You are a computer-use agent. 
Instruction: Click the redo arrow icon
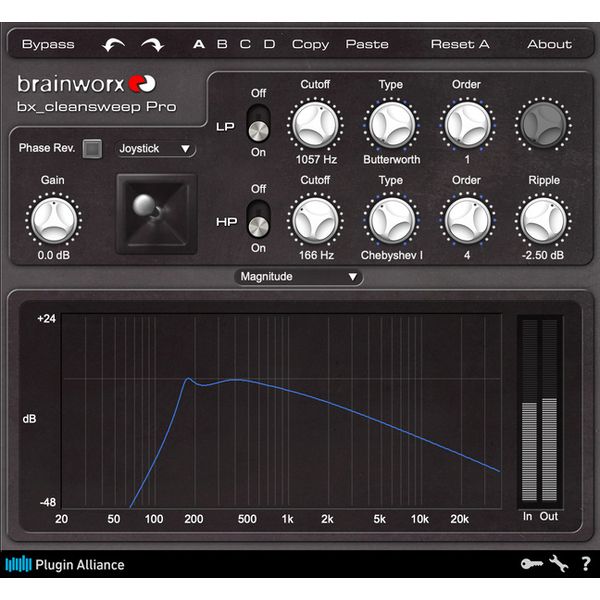153,45
